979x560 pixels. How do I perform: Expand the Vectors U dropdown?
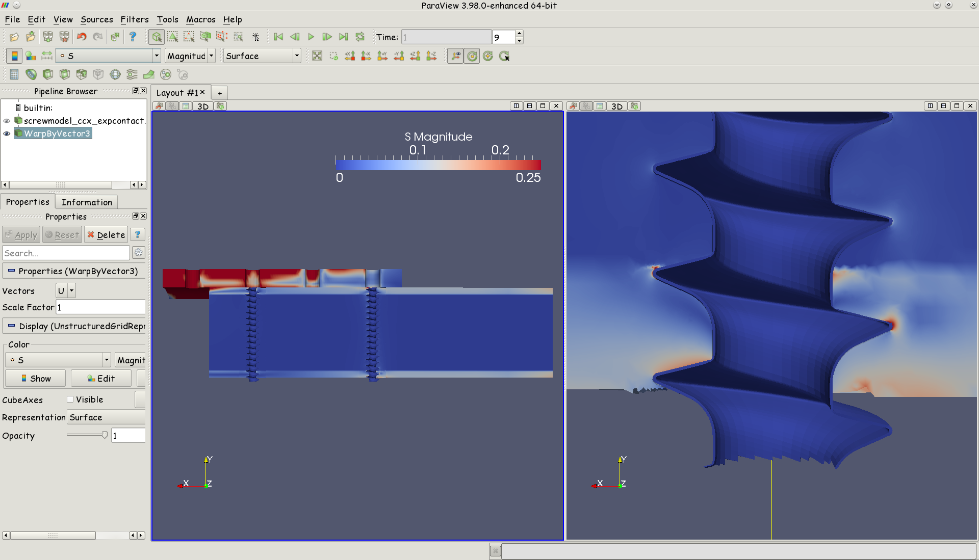tap(66, 291)
